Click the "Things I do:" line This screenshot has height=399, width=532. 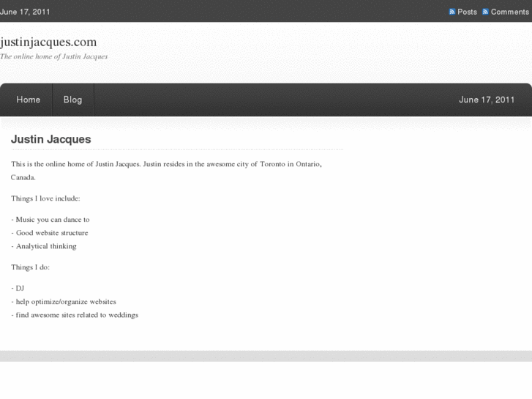point(30,267)
